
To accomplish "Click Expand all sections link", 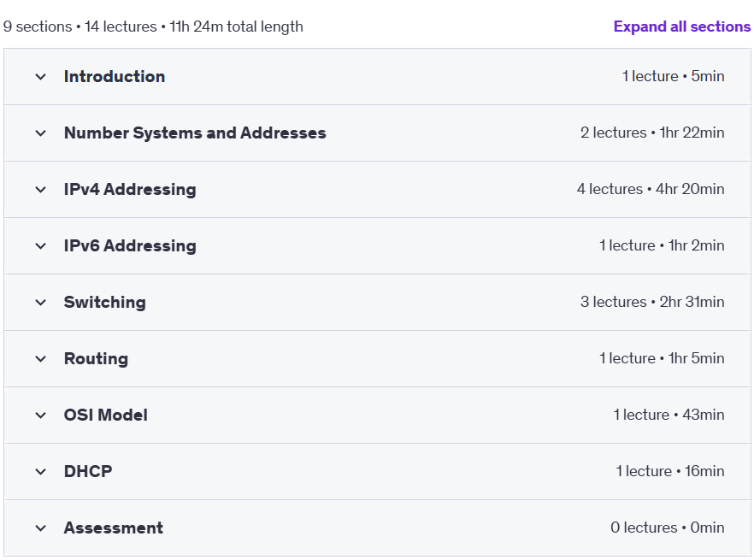I will 682,27.
